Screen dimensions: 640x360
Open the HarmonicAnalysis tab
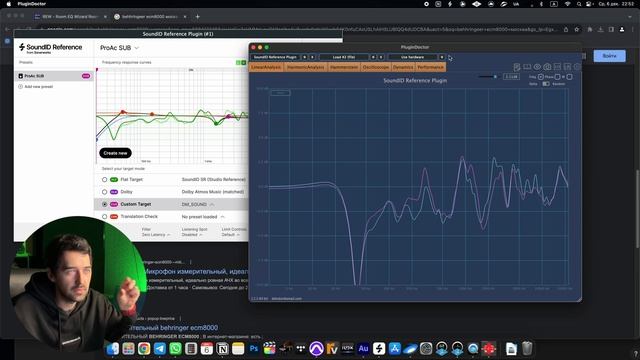(305, 67)
